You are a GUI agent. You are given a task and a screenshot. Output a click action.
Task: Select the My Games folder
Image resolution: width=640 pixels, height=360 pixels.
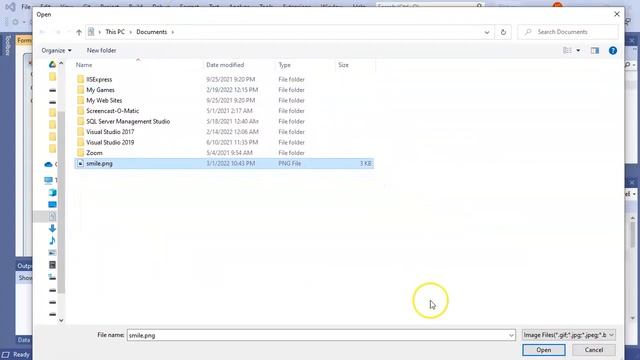coord(100,90)
